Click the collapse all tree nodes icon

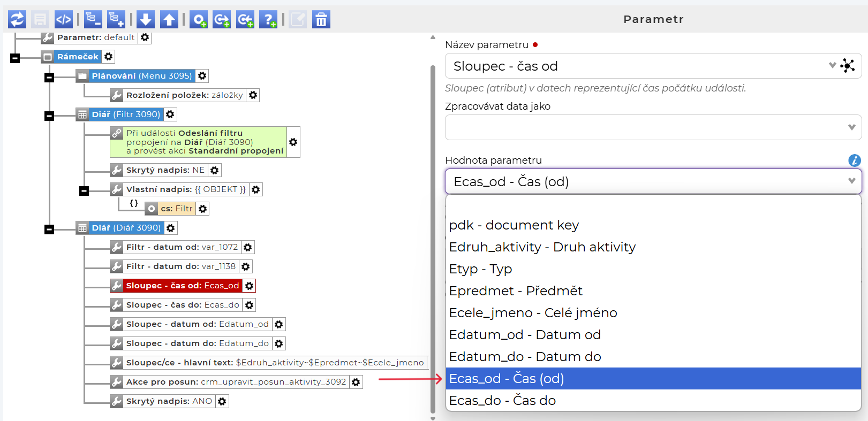(92, 20)
